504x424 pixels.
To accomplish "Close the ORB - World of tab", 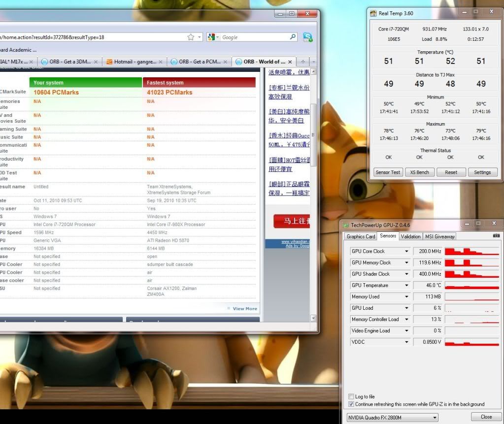I will coord(290,62).
